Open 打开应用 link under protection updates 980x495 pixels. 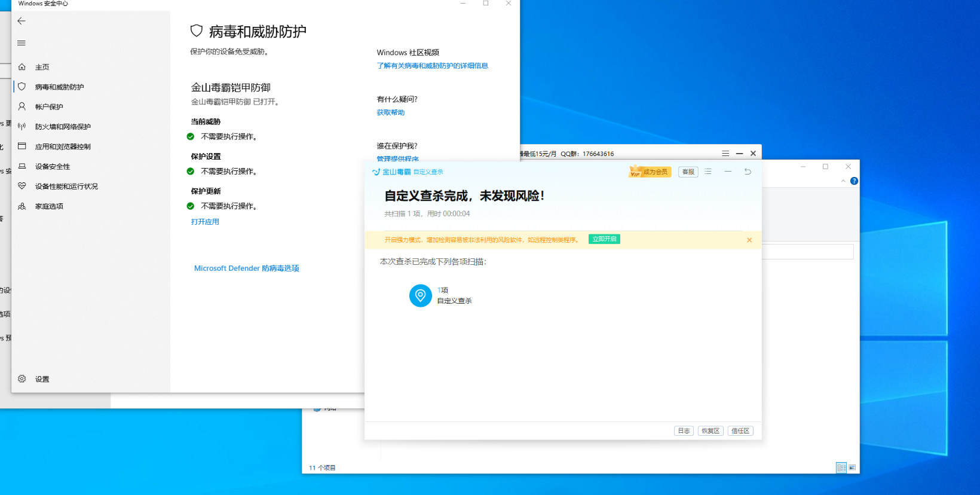[x=205, y=222]
